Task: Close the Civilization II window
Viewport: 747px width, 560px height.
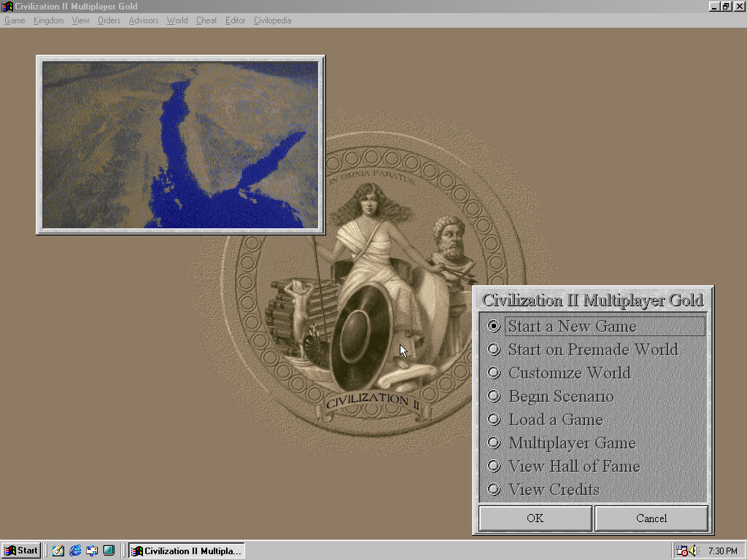Action: [740, 6]
